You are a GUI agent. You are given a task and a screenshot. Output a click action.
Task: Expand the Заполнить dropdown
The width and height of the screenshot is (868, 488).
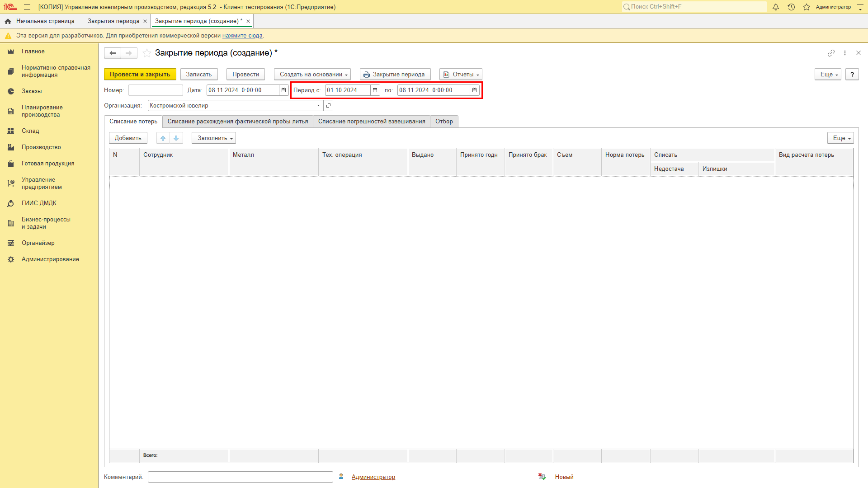click(x=214, y=138)
